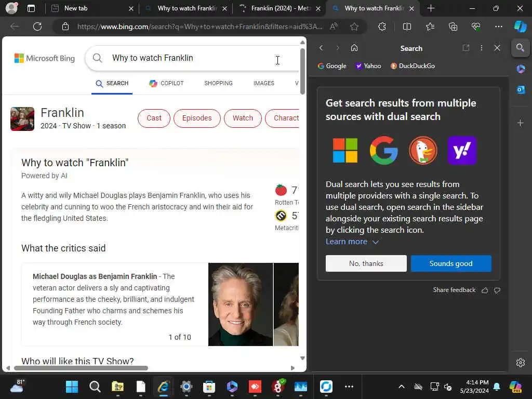532x399 pixels.
Task: Open Windows taskbar search
Action: [x=95, y=387]
